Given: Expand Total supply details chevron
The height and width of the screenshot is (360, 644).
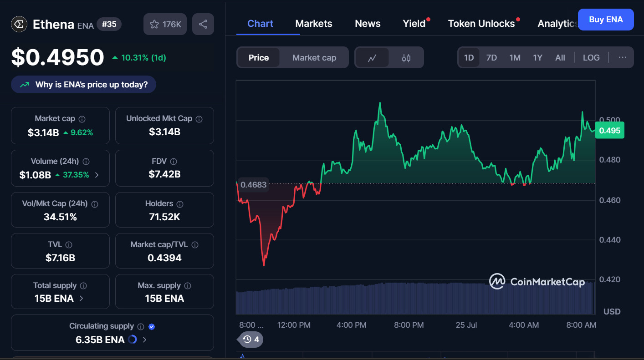Looking at the screenshot, I should [x=82, y=299].
